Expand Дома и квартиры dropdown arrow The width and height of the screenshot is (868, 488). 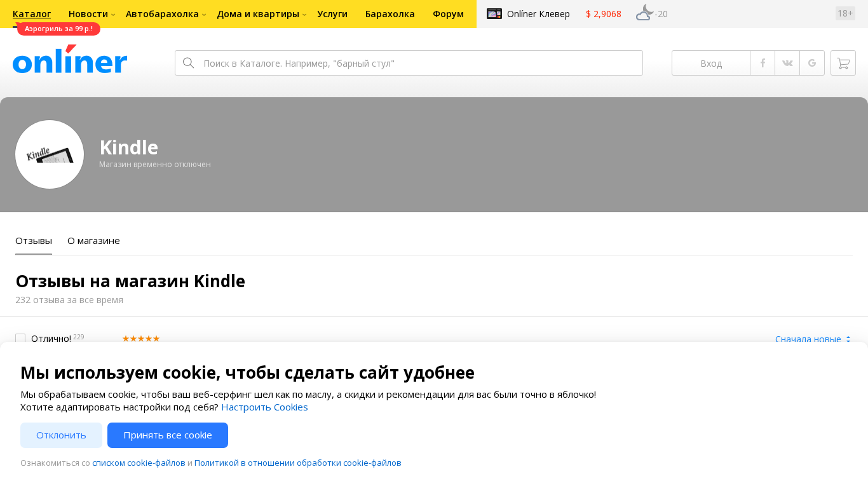click(x=304, y=15)
